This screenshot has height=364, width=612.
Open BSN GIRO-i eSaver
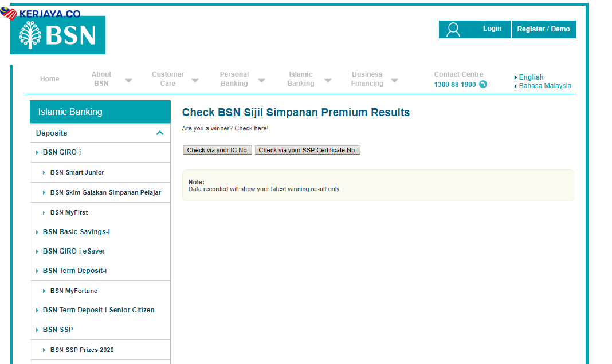74,251
